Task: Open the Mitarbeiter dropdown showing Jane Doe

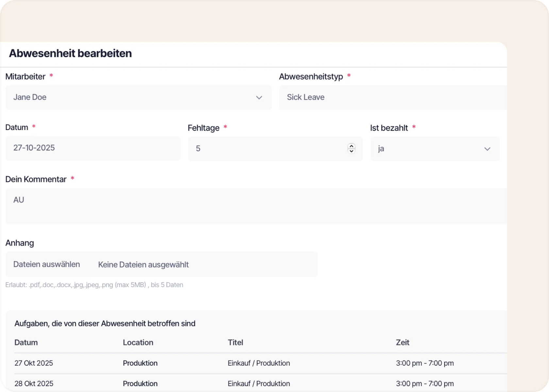Action: click(139, 97)
